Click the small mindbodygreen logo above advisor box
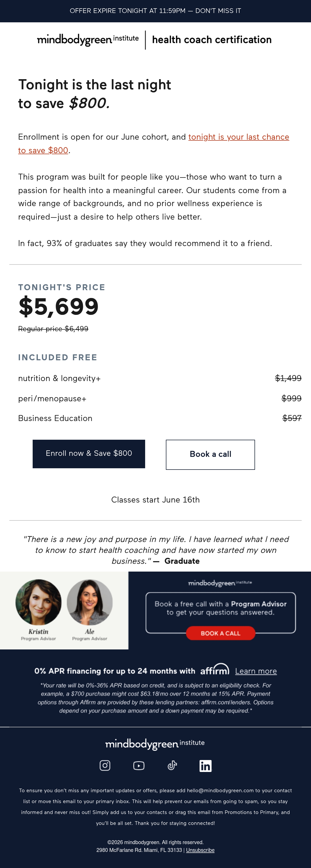This screenshot has width=311, height=868. (220, 583)
